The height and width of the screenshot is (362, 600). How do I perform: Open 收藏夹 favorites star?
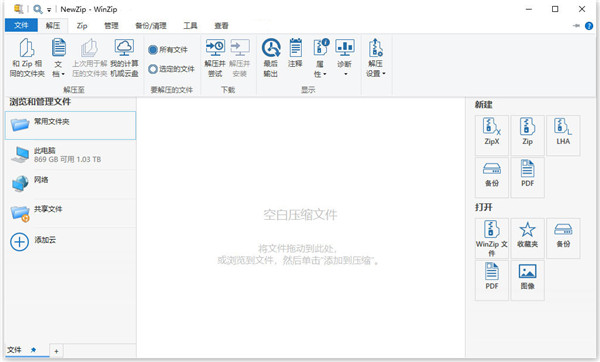[x=527, y=238]
